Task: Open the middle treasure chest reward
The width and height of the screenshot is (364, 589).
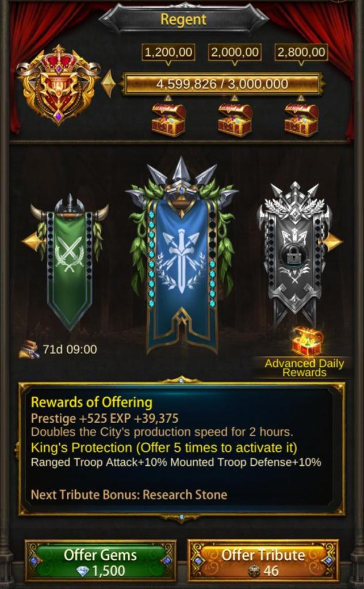Action: coord(235,120)
